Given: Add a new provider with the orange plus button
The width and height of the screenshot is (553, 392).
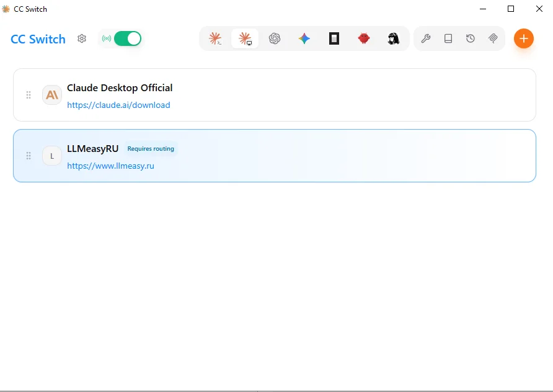Looking at the screenshot, I should 524,38.
